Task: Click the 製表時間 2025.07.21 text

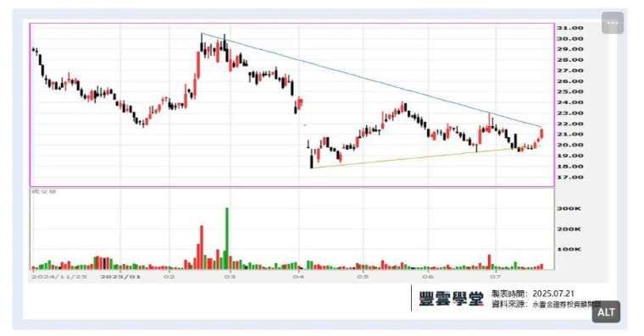Action: (533, 294)
